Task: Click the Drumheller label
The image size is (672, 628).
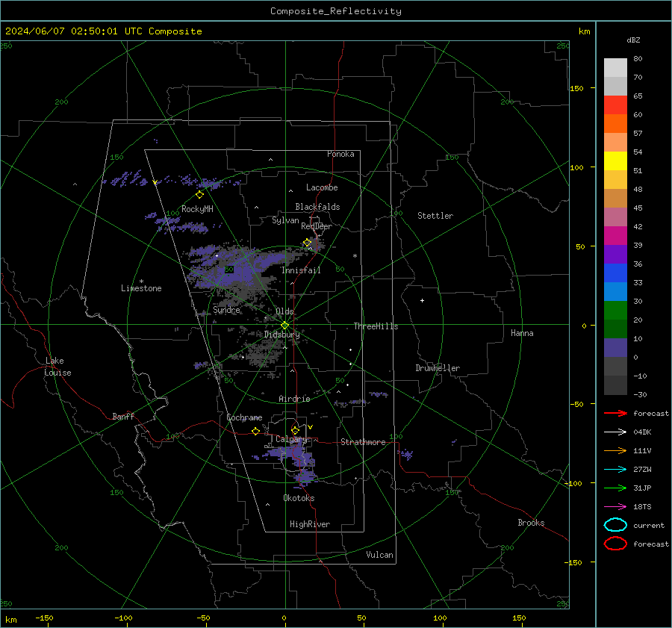Action: click(438, 368)
